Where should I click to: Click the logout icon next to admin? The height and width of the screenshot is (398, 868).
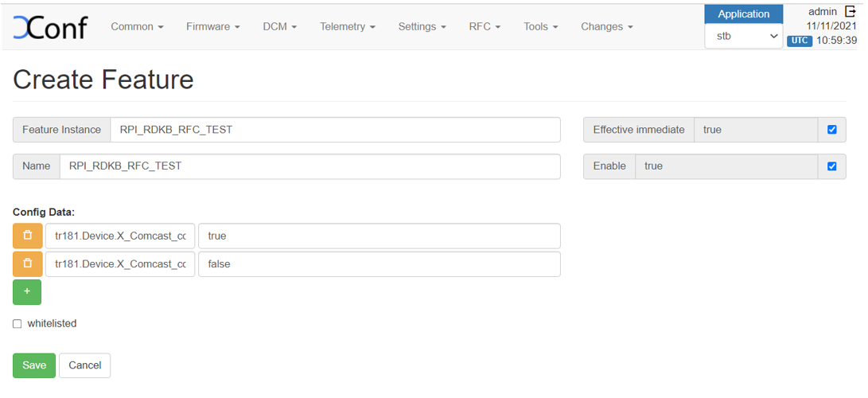(850, 11)
